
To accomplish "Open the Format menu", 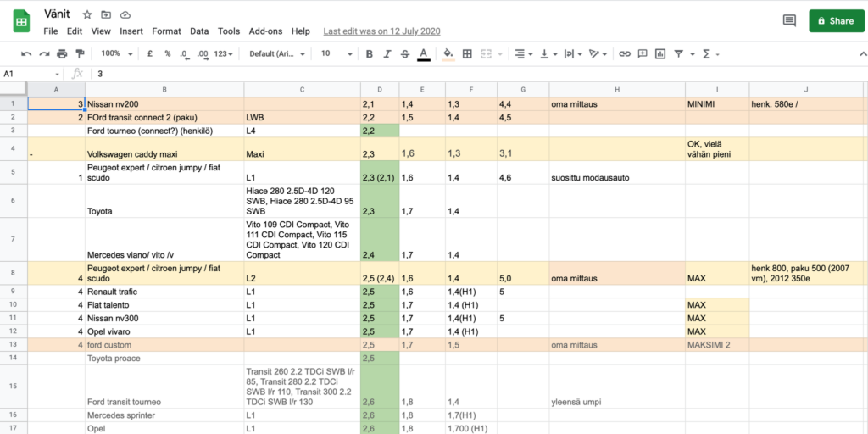I will [x=166, y=31].
